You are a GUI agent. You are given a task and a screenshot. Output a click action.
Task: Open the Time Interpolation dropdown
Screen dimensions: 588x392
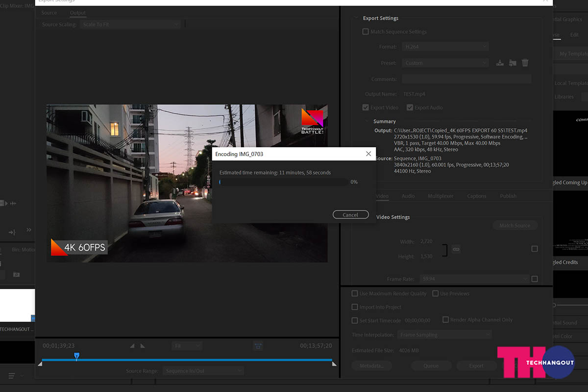[444, 335]
